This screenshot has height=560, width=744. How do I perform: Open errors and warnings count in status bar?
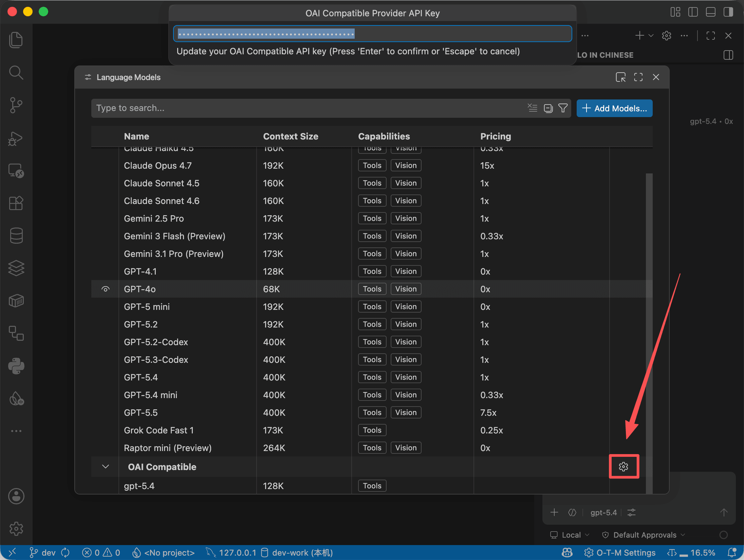coord(101,553)
